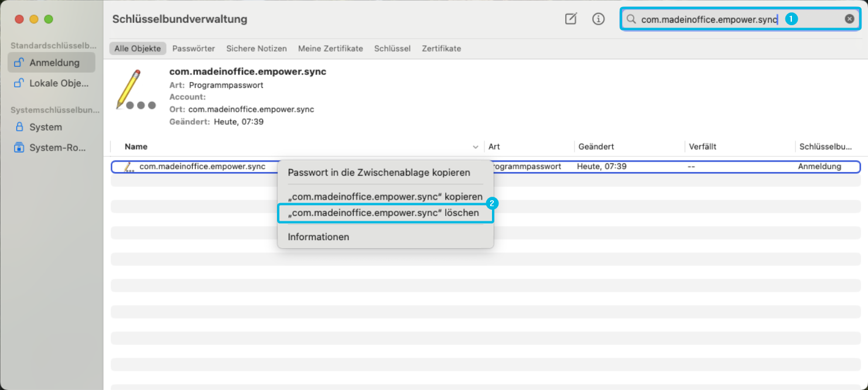Click the large pencil password icon in detail header

coord(136,90)
